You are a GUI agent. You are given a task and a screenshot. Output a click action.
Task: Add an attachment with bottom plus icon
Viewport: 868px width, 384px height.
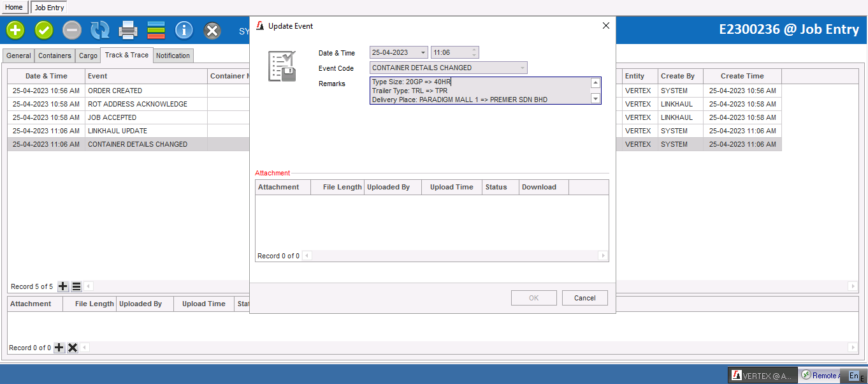tap(59, 348)
